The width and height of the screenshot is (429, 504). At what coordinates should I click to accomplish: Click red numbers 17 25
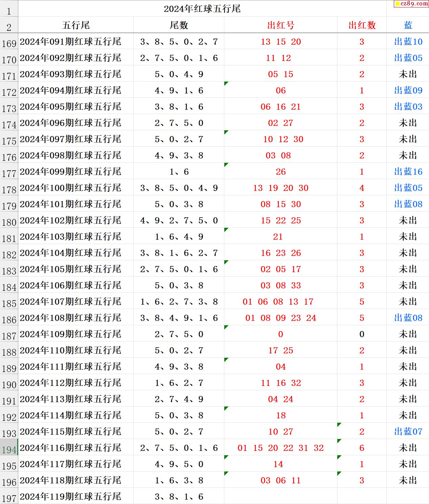point(280,350)
